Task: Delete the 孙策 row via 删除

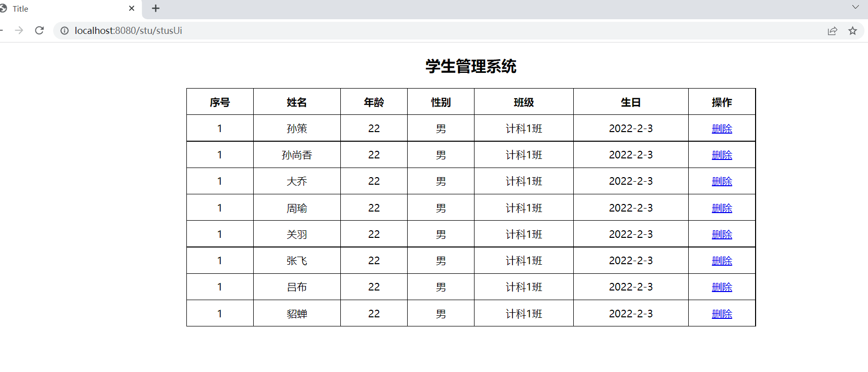Action: click(722, 129)
